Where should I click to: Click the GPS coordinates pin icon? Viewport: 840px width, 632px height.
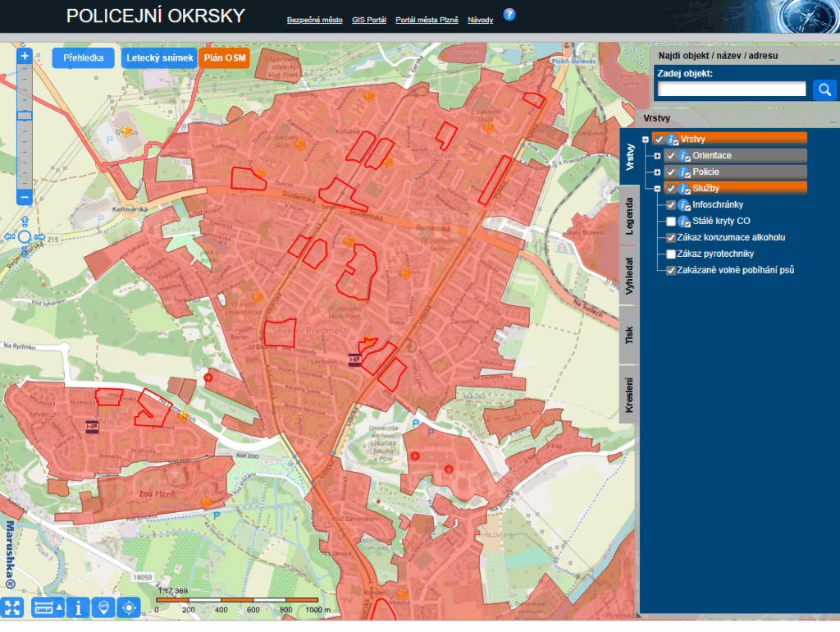103,608
